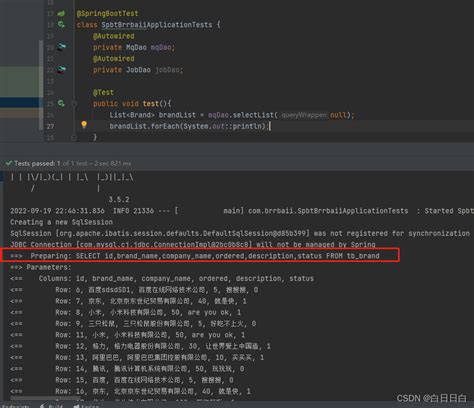Click the 2022-09-19 INFO startup log line
Screen dimensions: 474x408
(x=242, y=211)
